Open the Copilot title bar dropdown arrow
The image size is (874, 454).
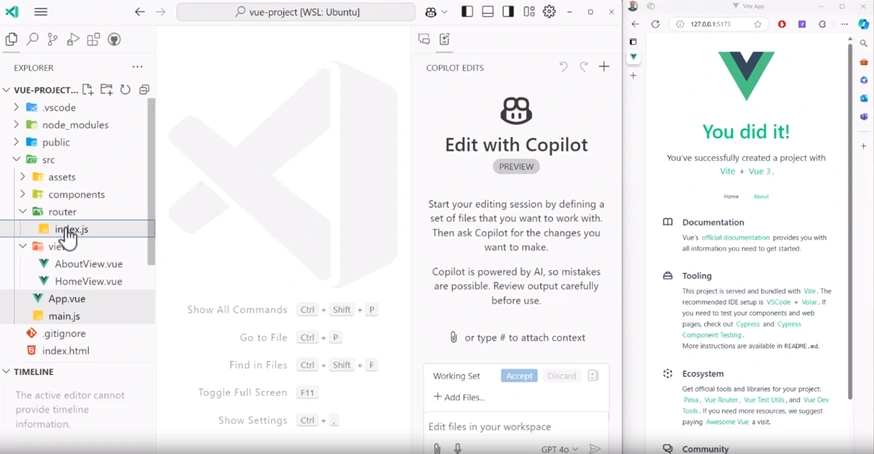(x=444, y=12)
